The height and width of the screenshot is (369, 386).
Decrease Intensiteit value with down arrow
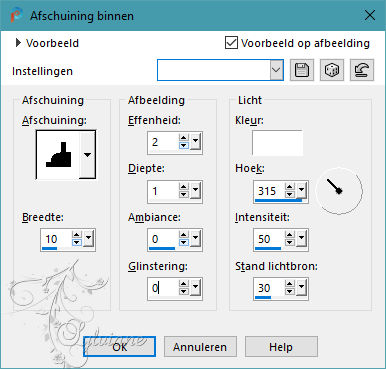coord(290,242)
